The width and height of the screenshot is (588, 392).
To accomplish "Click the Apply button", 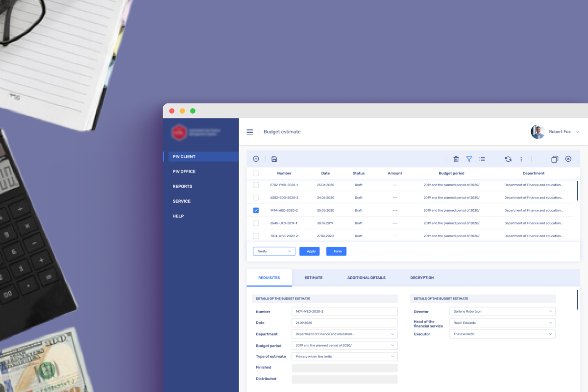I will (309, 251).
